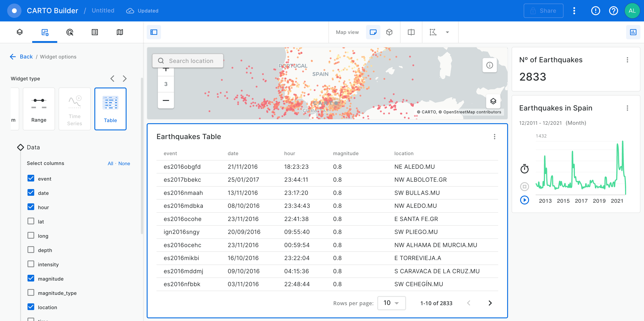The height and width of the screenshot is (321, 644).
Task: Switch to 3D map view cube icon
Action: (x=389, y=32)
